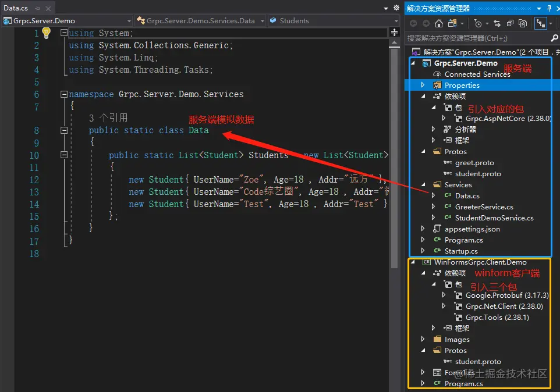
Task: Expand the Images folder arrow
Action: click(x=423, y=339)
